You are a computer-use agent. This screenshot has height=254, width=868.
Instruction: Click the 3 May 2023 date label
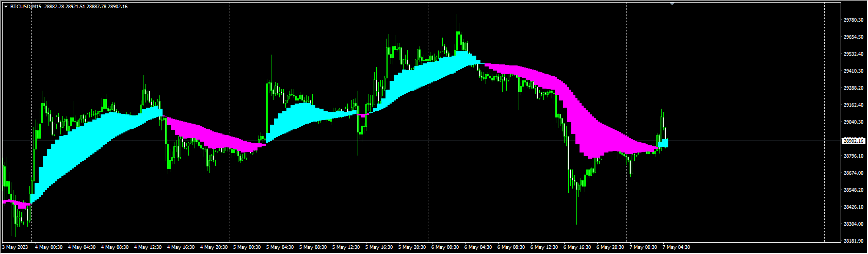(15, 247)
